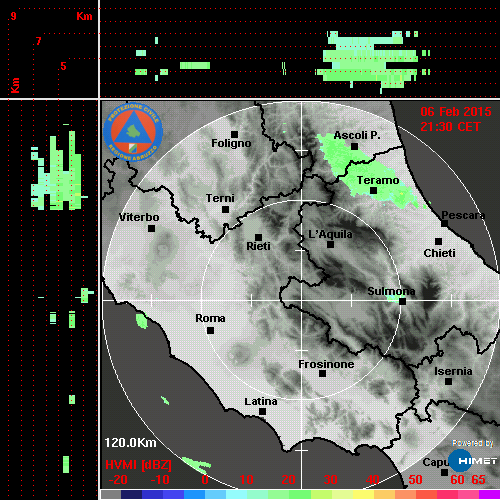Screen dimensions: 500x500
Task: Click the Sulmona city marker square
Action: coord(403,301)
